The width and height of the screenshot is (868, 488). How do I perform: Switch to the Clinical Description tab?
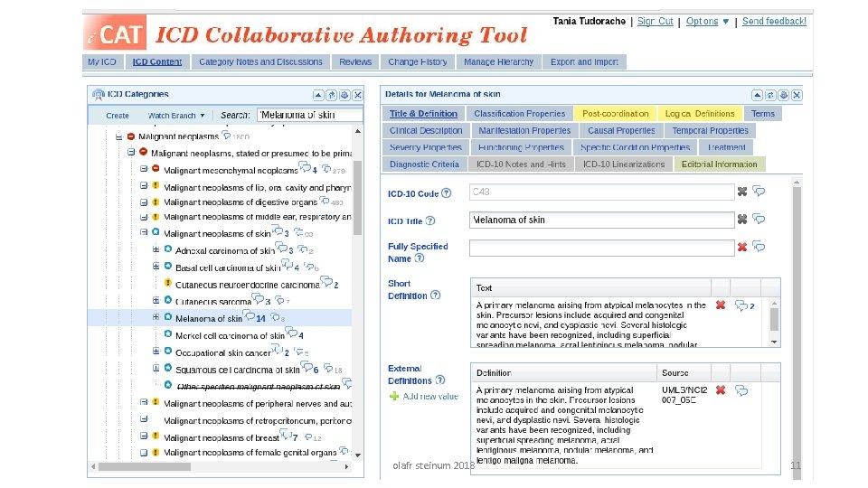(x=426, y=130)
